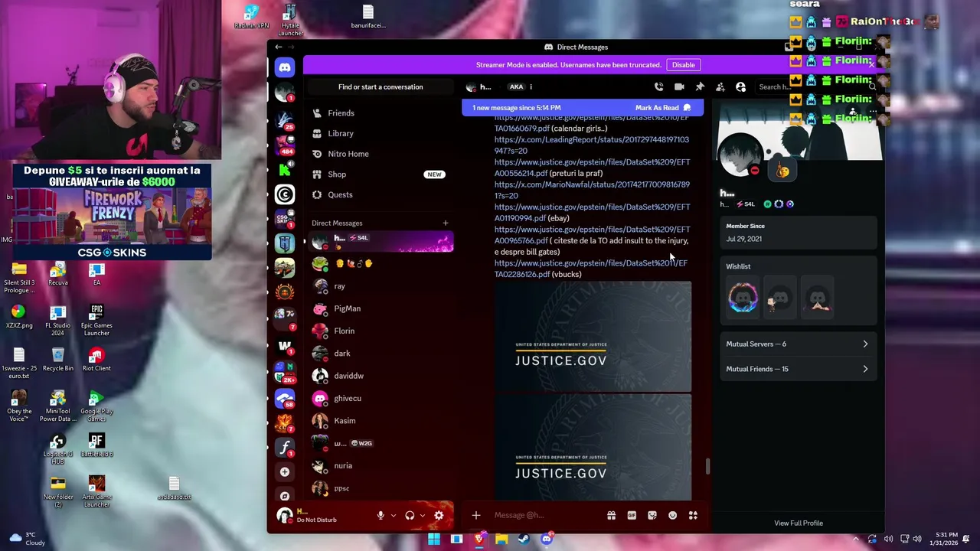The height and width of the screenshot is (551, 980).
Task: Open DM with ray
Action: pos(381,286)
